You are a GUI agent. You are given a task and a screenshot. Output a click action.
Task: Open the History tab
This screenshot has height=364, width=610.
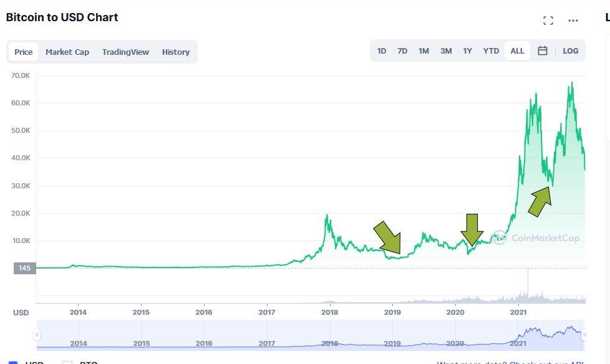[x=176, y=52]
